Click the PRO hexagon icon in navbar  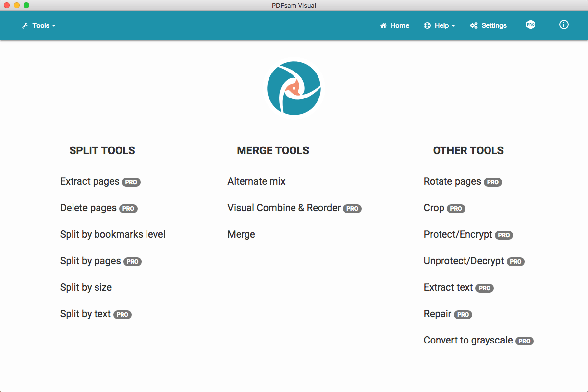(530, 25)
